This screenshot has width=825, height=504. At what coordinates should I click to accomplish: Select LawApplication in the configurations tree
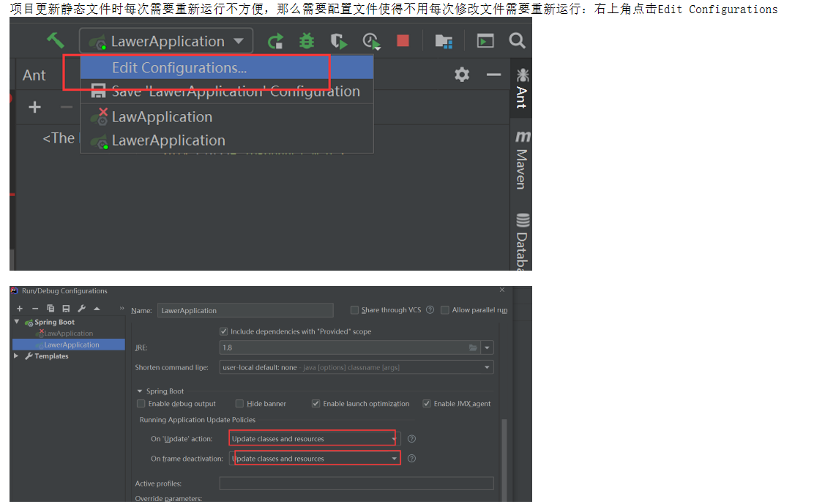coord(68,334)
